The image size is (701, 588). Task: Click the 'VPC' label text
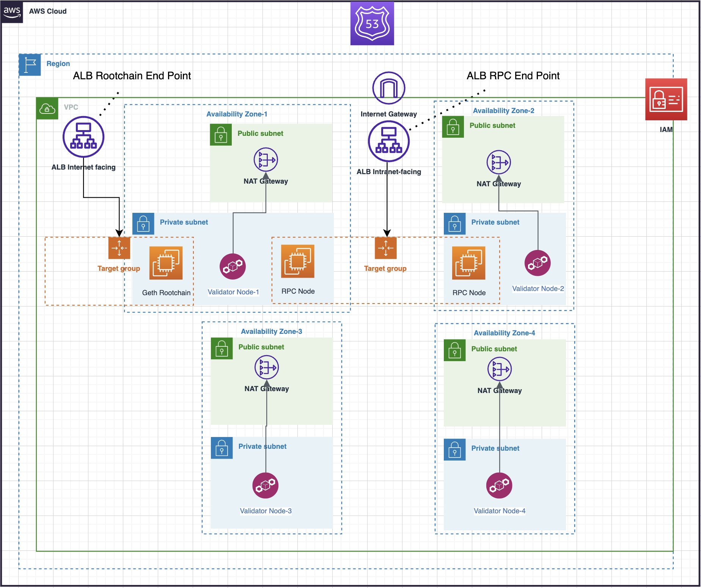tap(71, 107)
